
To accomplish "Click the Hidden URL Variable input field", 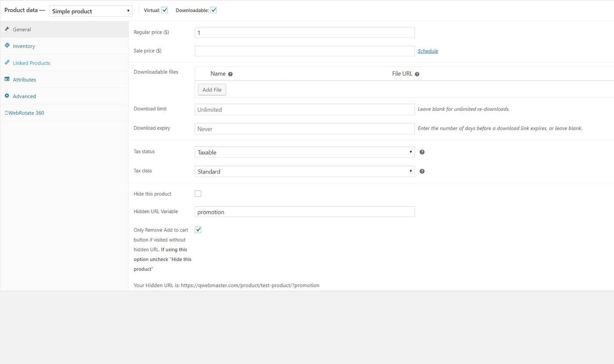I will 304,212.
